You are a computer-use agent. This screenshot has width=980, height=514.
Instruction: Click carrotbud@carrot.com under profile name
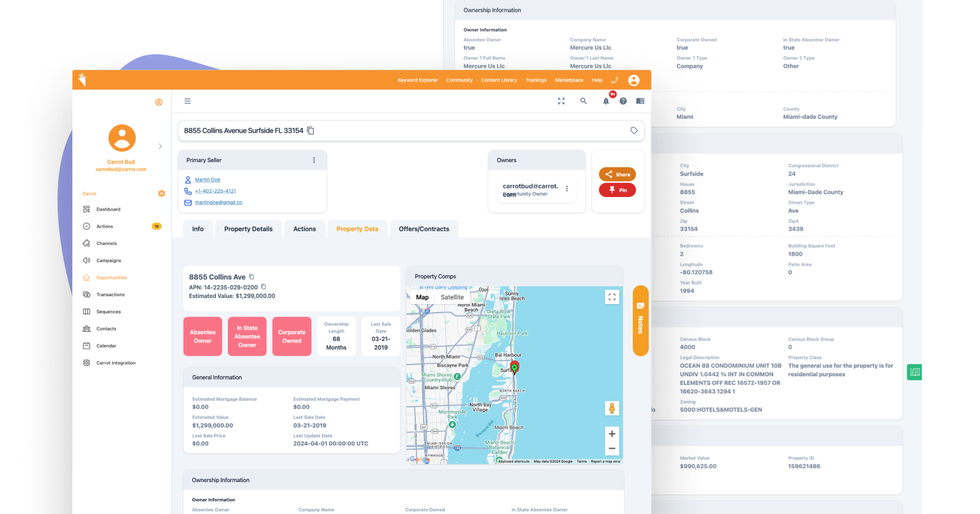point(121,169)
